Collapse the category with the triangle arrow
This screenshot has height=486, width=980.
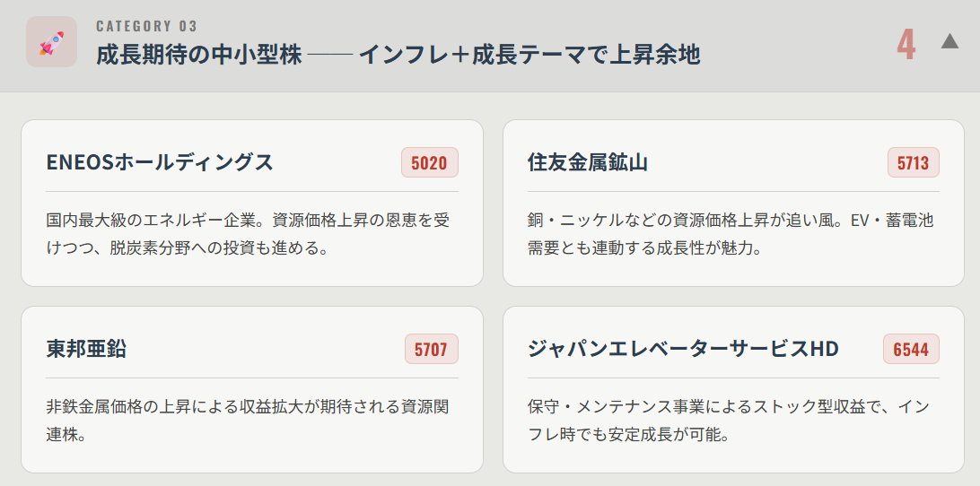(949, 41)
